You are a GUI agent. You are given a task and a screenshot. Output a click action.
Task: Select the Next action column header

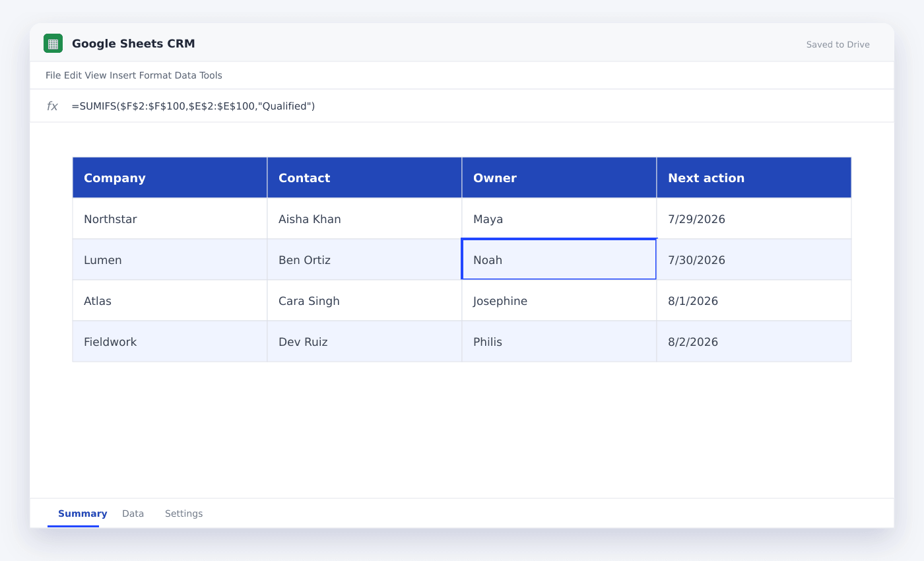pyautogui.click(x=754, y=178)
